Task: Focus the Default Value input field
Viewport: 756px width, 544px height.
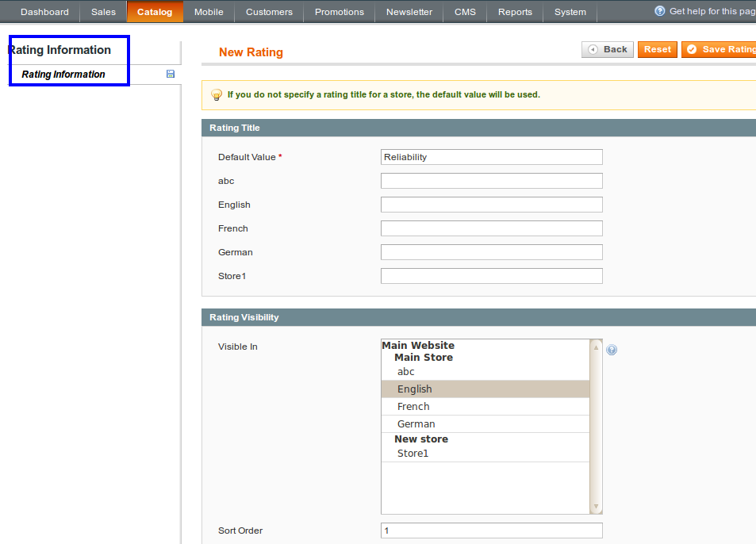Action: [x=491, y=157]
